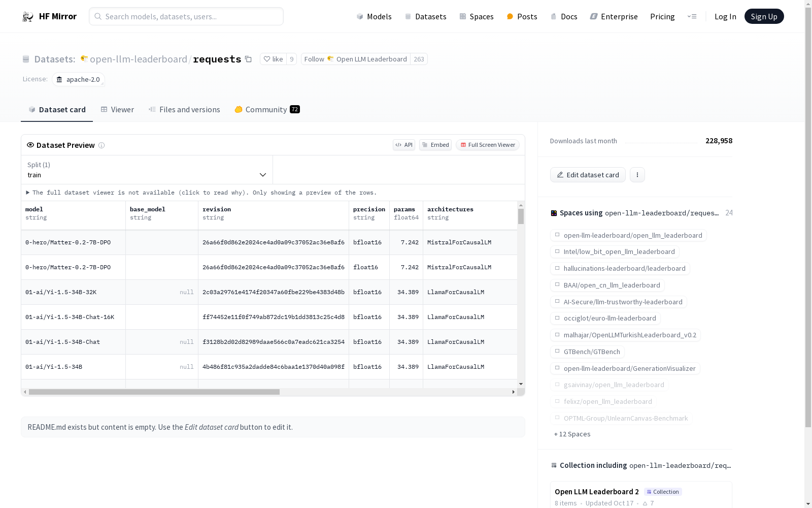
Task: Switch to the Dataset card tab
Action: tap(57, 110)
